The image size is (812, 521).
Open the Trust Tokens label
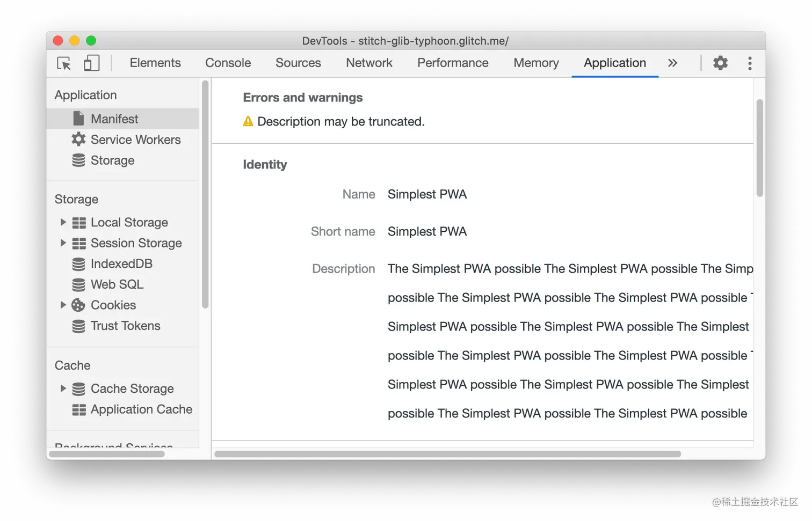(x=125, y=326)
